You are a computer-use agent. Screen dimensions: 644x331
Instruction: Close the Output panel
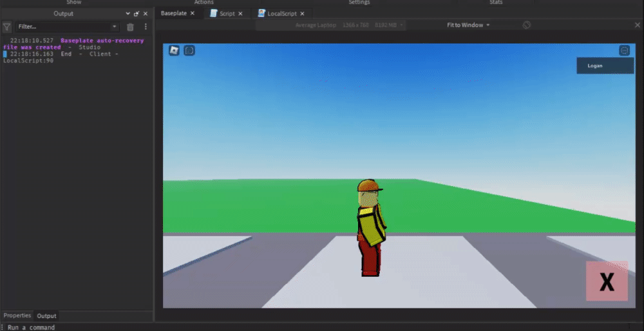pyautogui.click(x=146, y=14)
